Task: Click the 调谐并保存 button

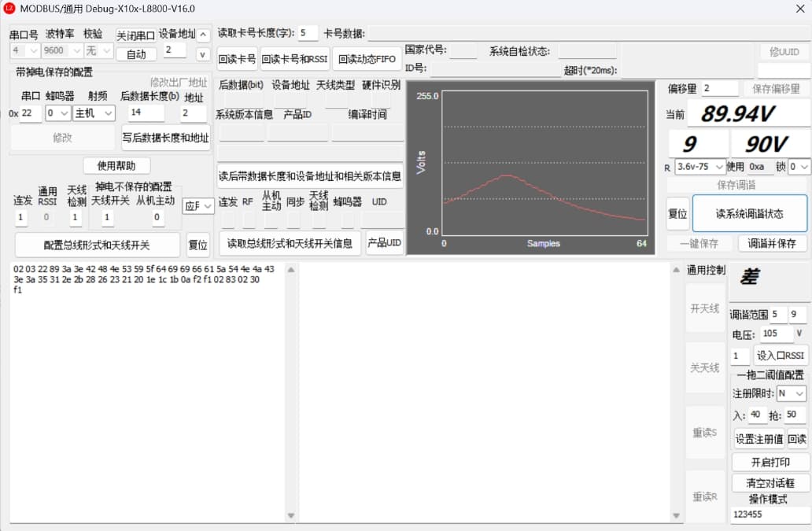Action: point(771,243)
